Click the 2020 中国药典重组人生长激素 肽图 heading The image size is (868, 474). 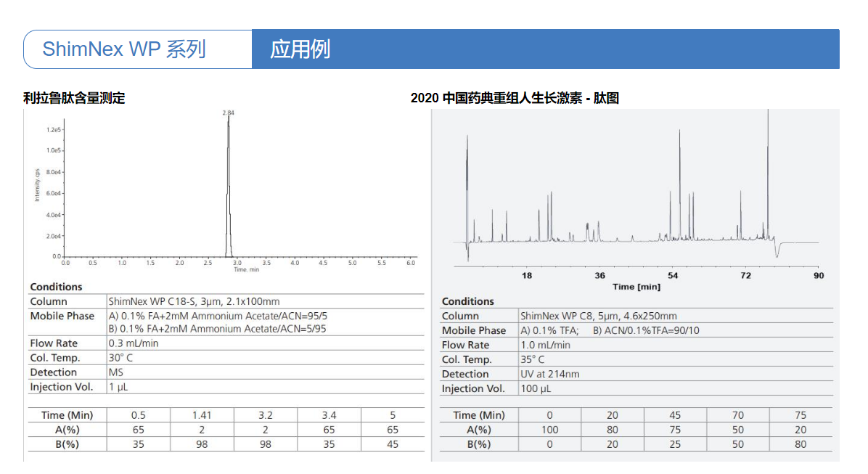(515, 98)
